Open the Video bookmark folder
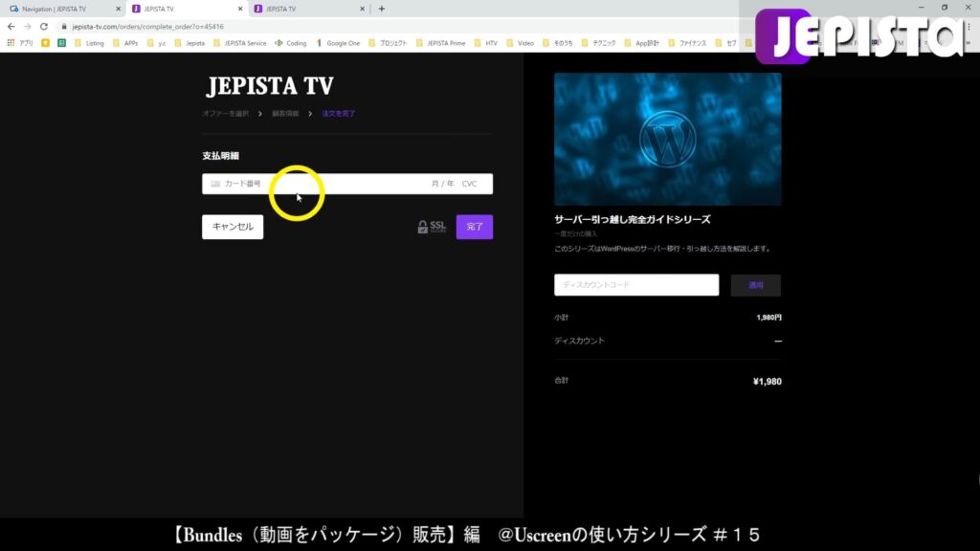Image resolution: width=980 pixels, height=551 pixels. (x=520, y=43)
